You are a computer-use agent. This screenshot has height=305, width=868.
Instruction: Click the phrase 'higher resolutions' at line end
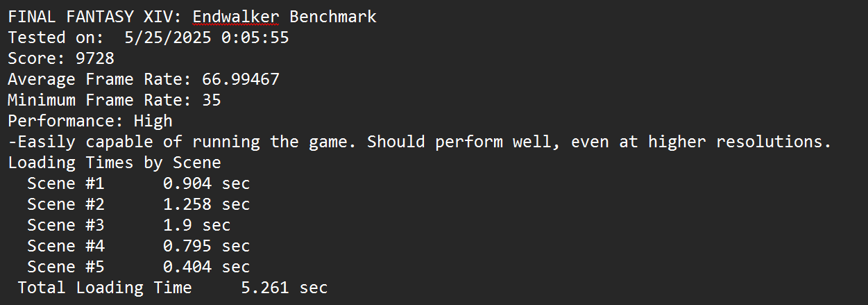(740, 142)
